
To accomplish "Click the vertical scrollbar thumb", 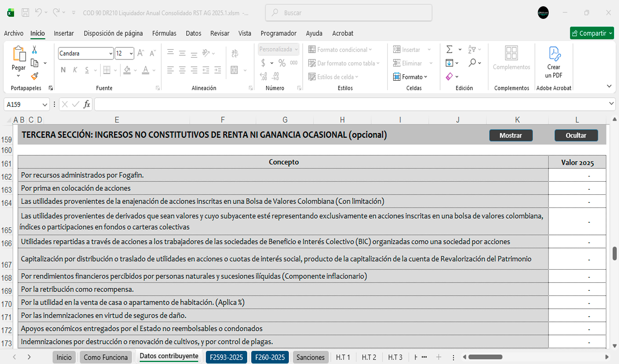I will point(615,253).
